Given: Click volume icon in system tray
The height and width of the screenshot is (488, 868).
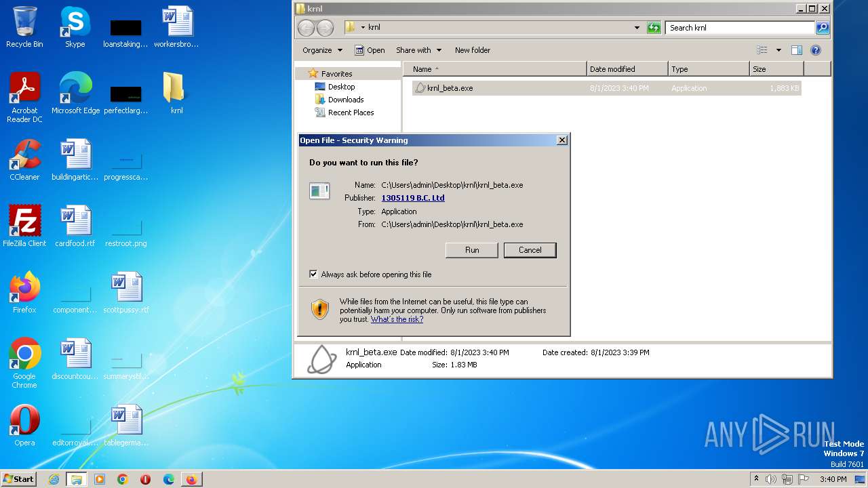Looking at the screenshot, I should [771, 479].
